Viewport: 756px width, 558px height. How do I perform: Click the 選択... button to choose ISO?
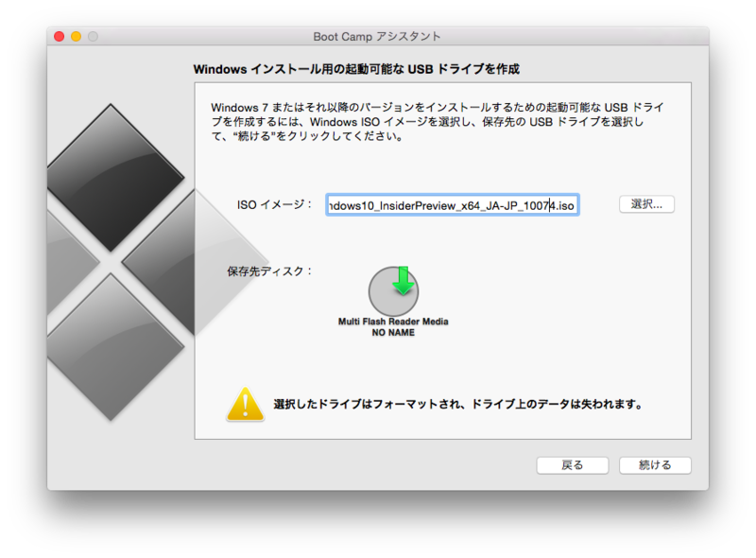(x=646, y=204)
